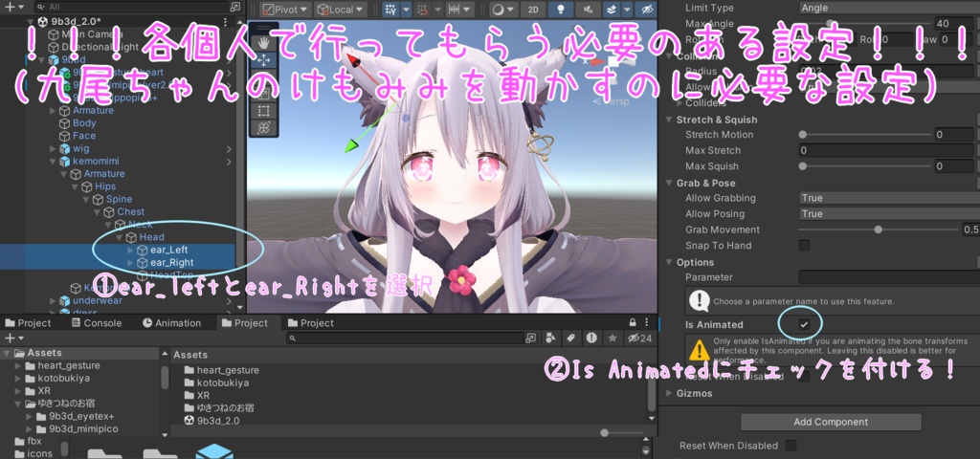
Task: Toggle hidden packages count 24
Action: pos(639,338)
